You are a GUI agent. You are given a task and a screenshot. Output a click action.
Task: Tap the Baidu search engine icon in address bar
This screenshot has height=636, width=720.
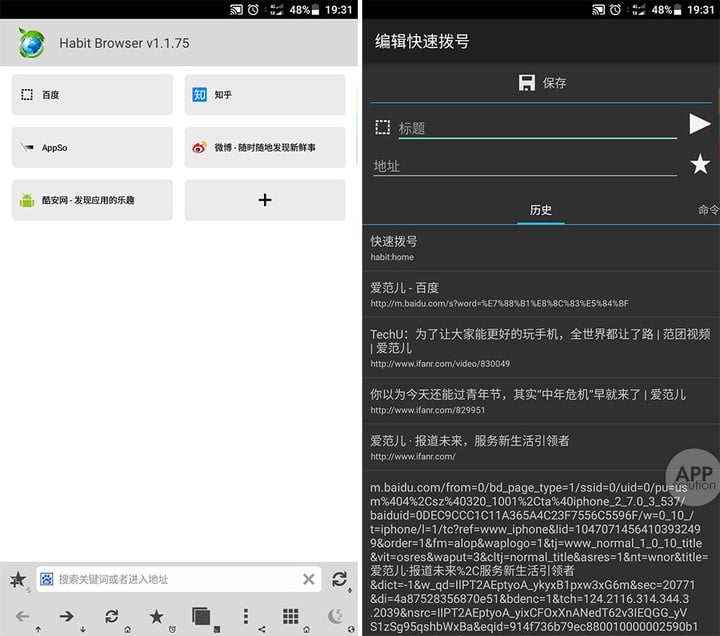(46, 579)
